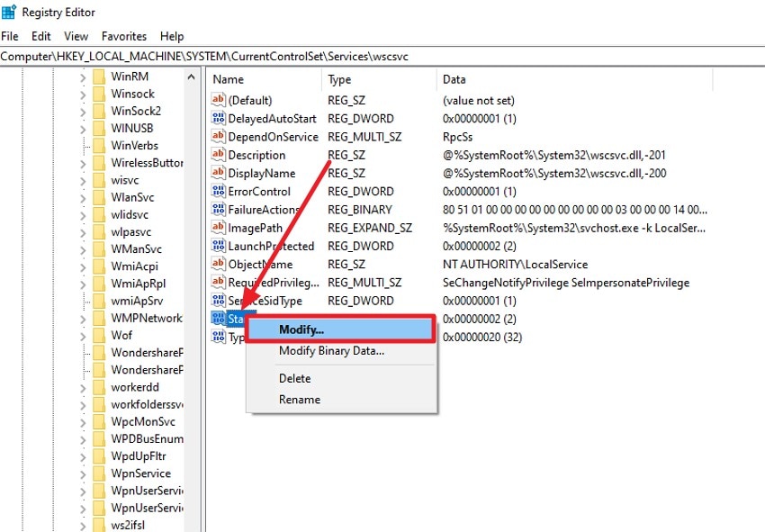Expand the WmiAcpi tree node
Viewport: 765px width, 532px height.
coord(83,267)
